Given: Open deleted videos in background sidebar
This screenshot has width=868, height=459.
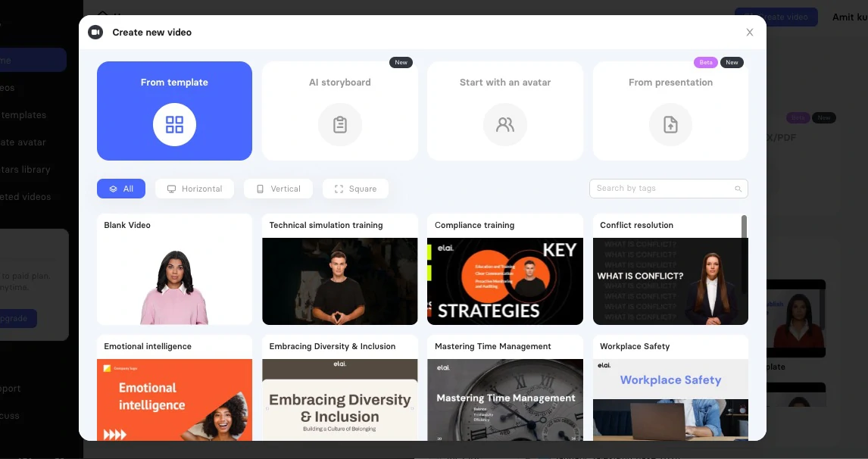Looking at the screenshot, I should [25, 197].
